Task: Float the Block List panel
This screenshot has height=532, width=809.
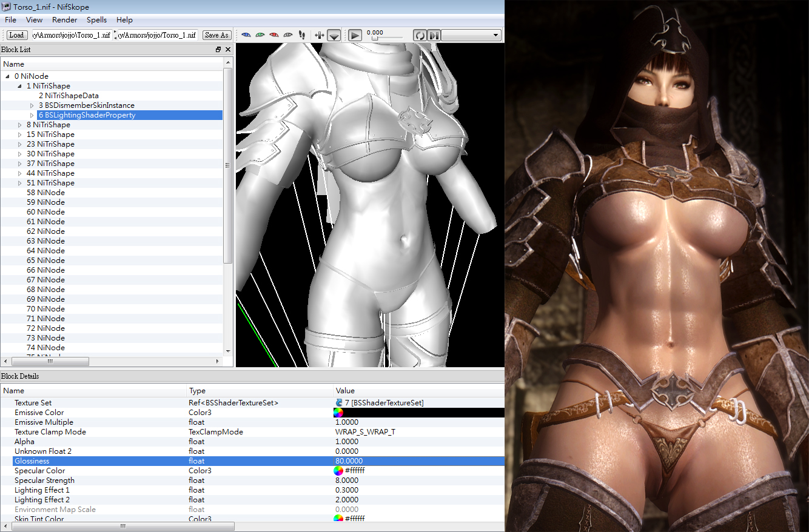Action: click(x=218, y=50)
